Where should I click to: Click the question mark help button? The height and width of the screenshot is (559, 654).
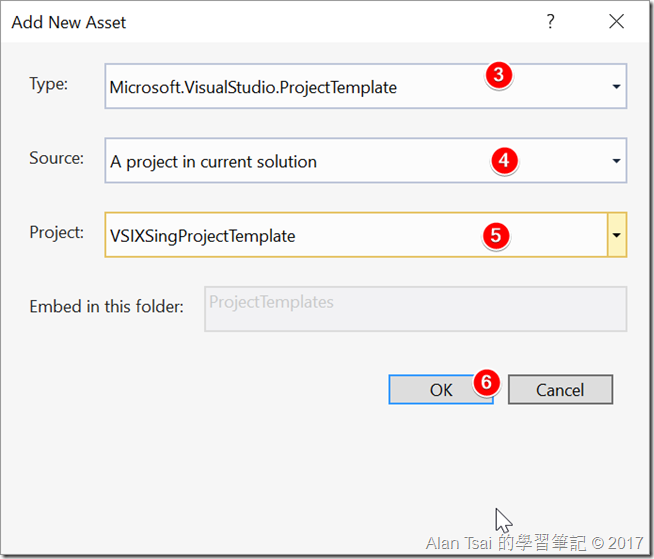550,22
